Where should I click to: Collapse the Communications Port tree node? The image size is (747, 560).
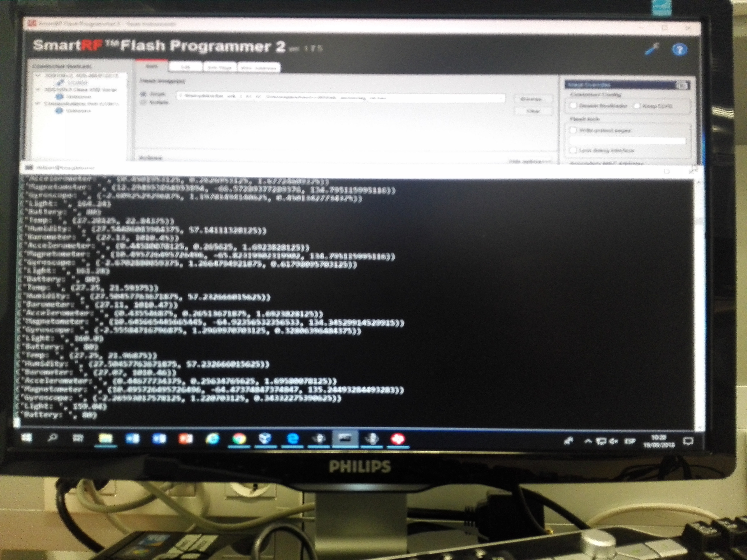coord(37,104)
